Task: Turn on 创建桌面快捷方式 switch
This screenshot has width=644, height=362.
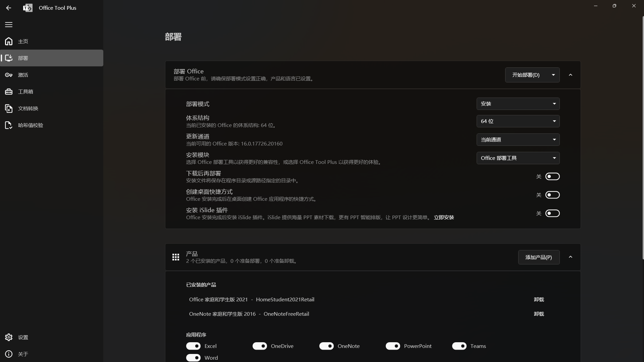Action: [x=552, y=195]
